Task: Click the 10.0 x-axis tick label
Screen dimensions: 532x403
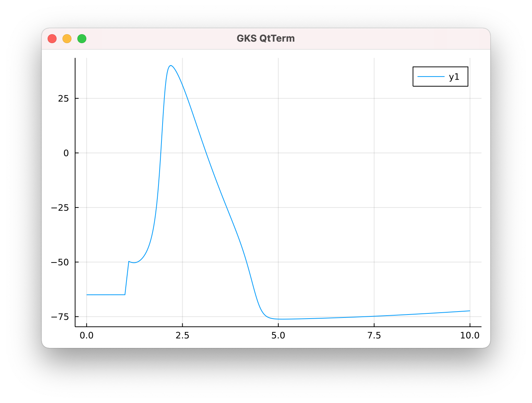Action: click(469, 336)
